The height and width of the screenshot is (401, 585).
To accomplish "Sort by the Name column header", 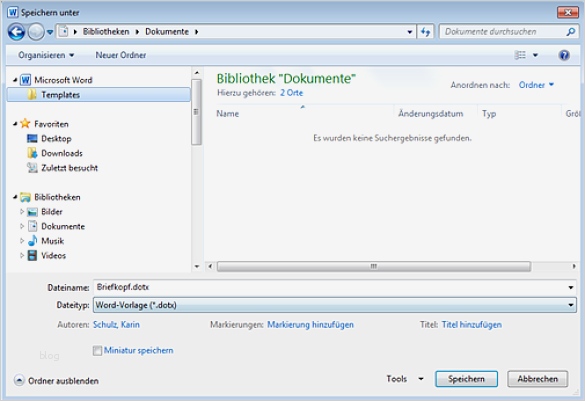I will click(x=228, y=114).
